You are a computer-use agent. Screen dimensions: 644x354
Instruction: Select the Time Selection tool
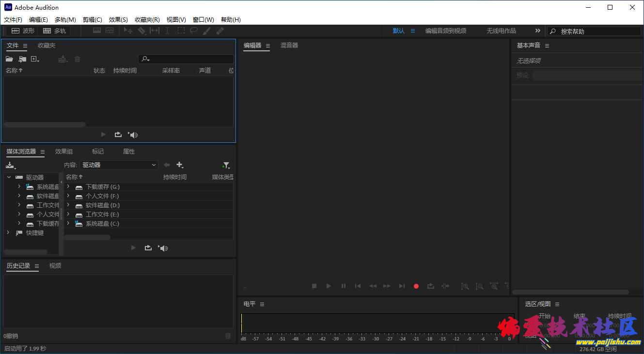pos(167,31)
